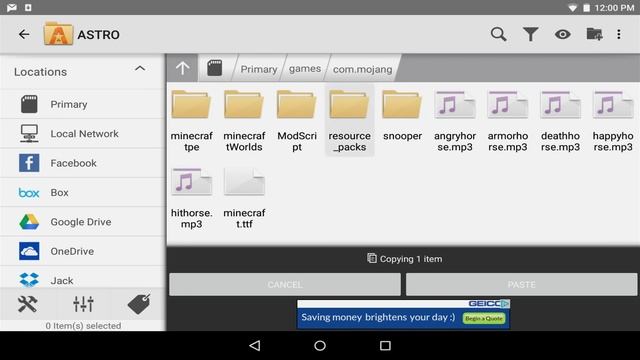Select armorhorse.mp3 file
Viewport: 640px width, 360px height.
[508, 120]
